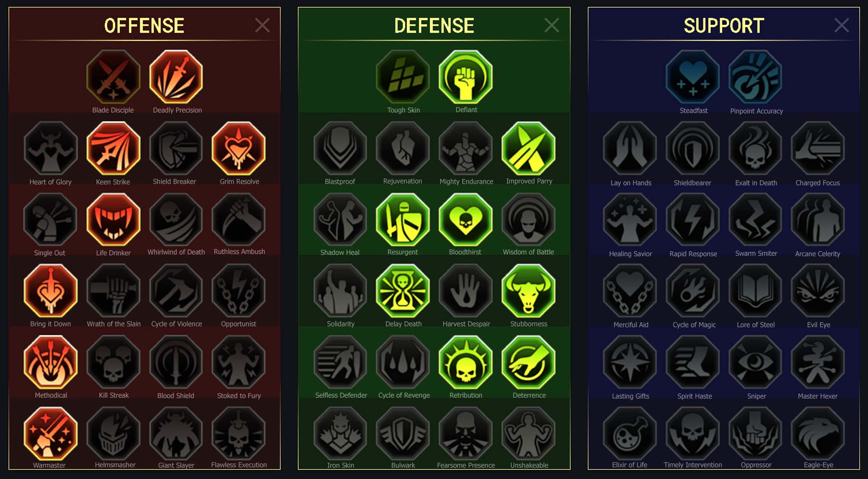Close the Support mastery panel
The image size is (868, 479).
pos(841,25)
